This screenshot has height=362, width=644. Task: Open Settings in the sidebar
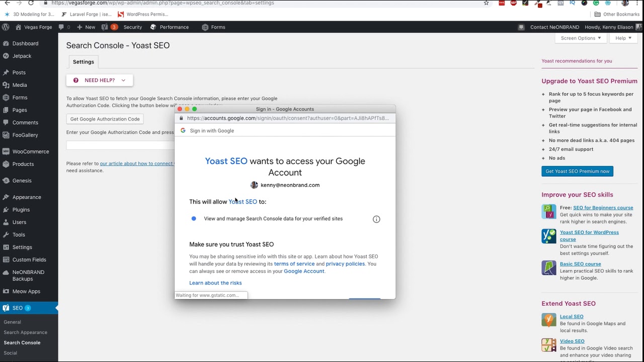(x=22, y=247)
